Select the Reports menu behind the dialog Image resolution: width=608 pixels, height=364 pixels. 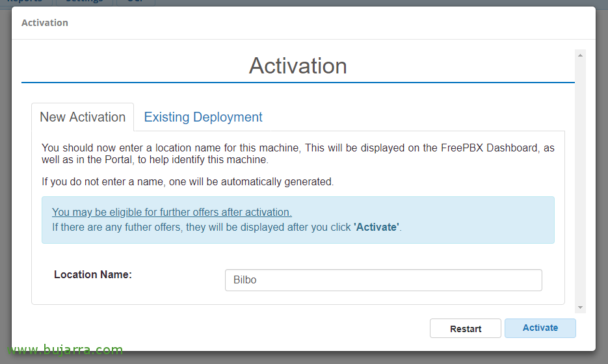point(25,2)
